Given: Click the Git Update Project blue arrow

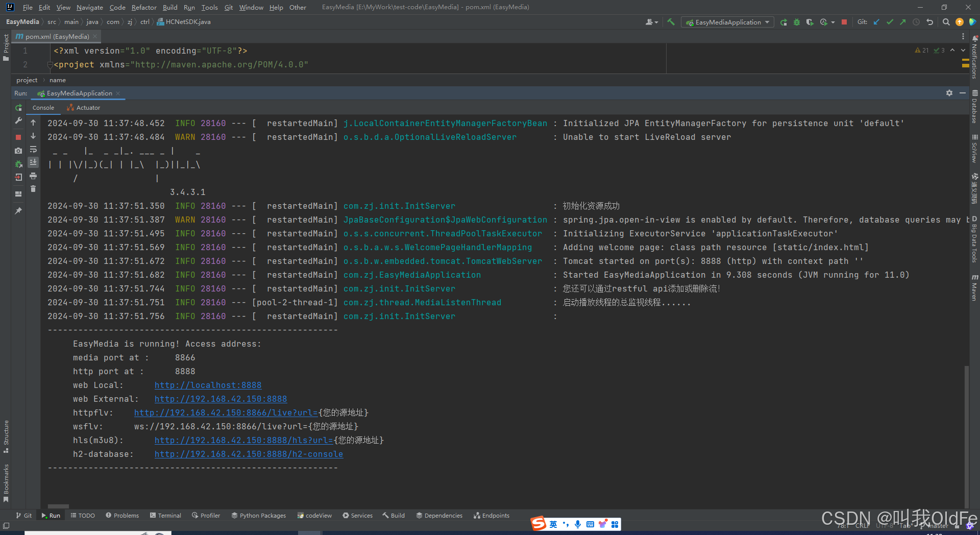Looking at the screenshot, I should click(x=876, y=22).
